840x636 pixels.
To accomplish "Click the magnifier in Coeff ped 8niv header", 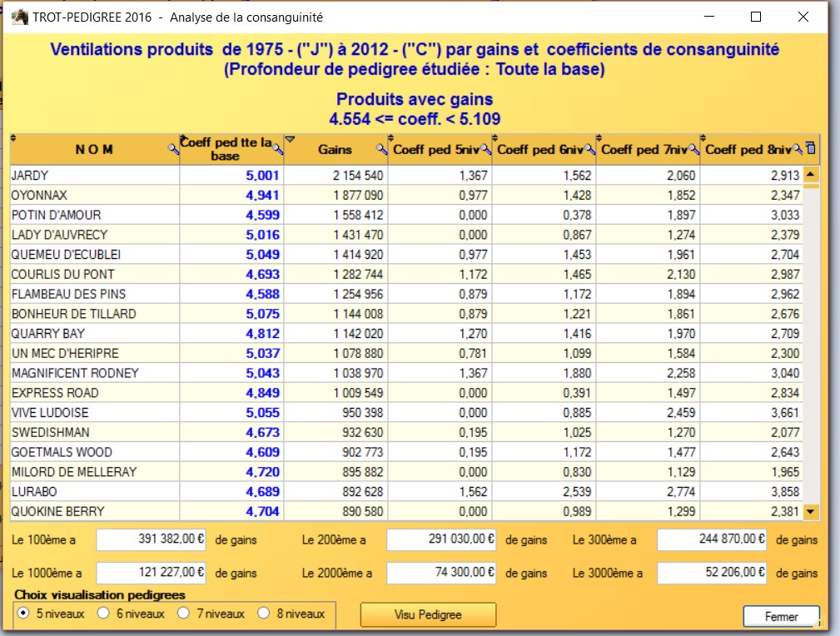I will pos(798,149).
